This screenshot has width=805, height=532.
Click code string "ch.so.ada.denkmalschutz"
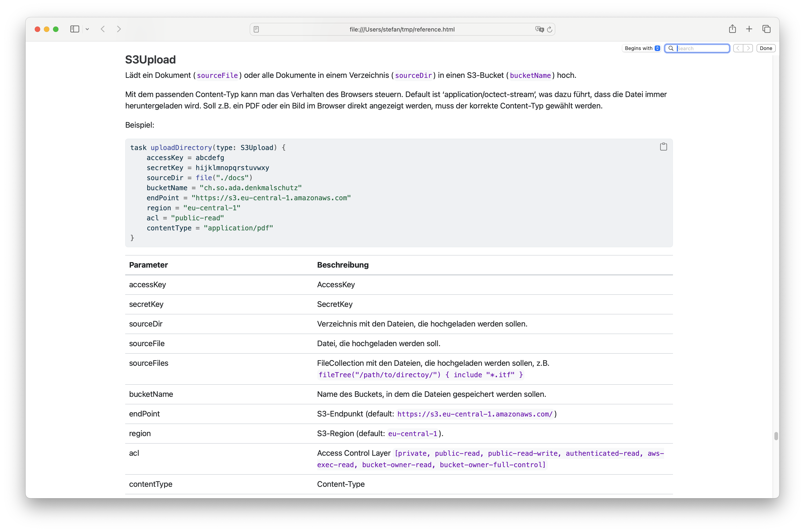click(251, 188)
